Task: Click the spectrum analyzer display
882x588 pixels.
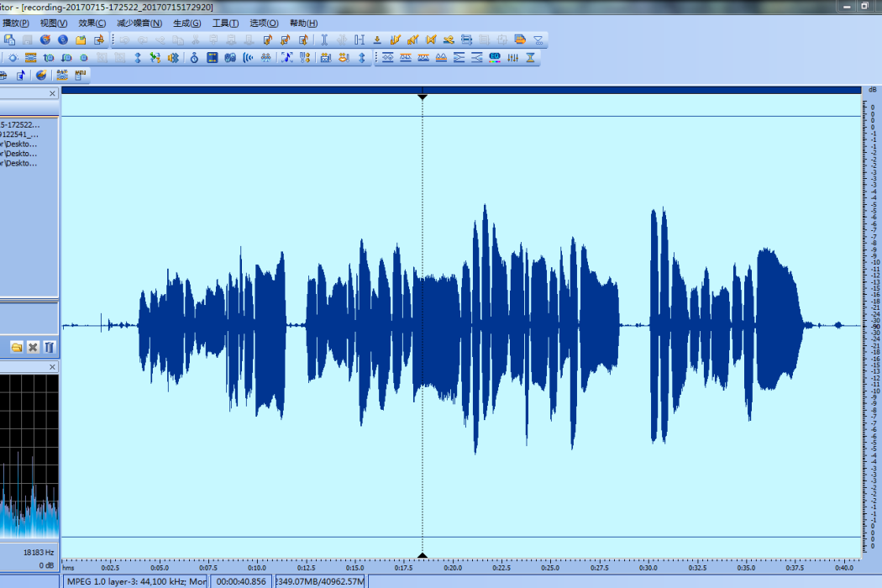Action: [29, 457]
